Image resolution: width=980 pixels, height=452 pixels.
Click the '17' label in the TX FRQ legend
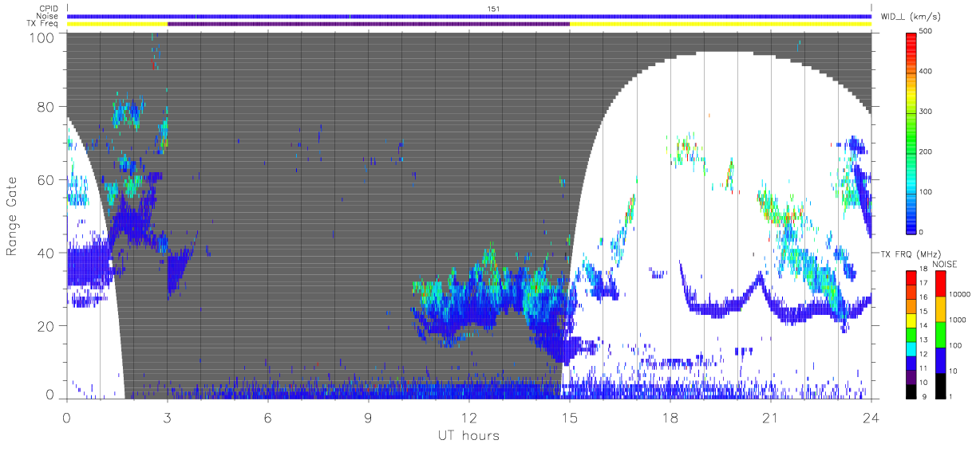click(x=923, y=283)
